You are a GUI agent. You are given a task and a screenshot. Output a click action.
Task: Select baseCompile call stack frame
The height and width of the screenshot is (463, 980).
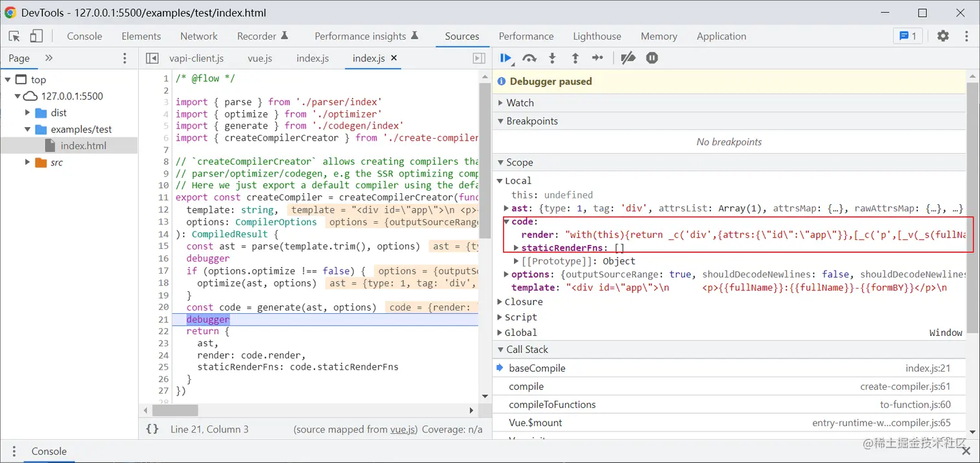click(729, 368)
